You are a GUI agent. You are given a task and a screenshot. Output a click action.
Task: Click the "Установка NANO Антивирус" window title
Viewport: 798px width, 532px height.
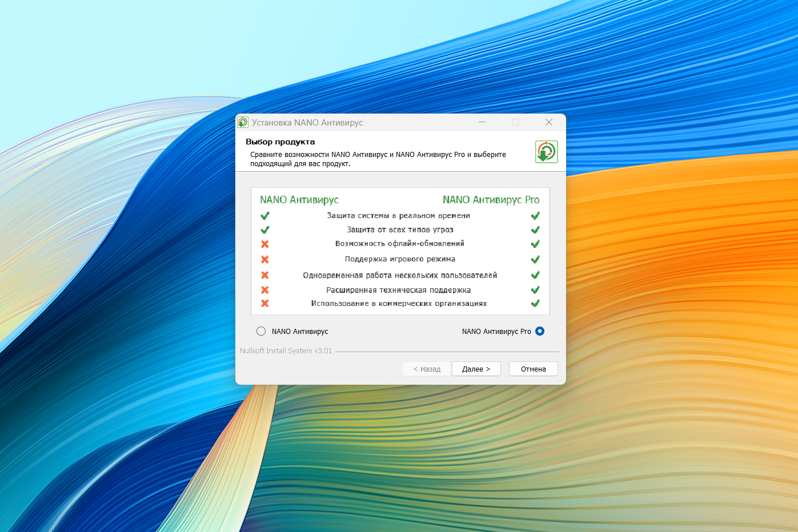click(x=307, y=122)
